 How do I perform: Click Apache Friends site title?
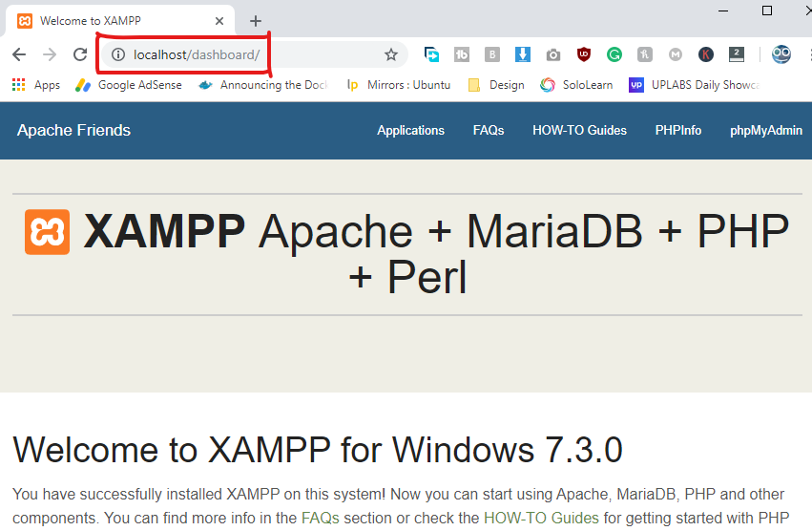pyautogui.click(x=74, y=130)
